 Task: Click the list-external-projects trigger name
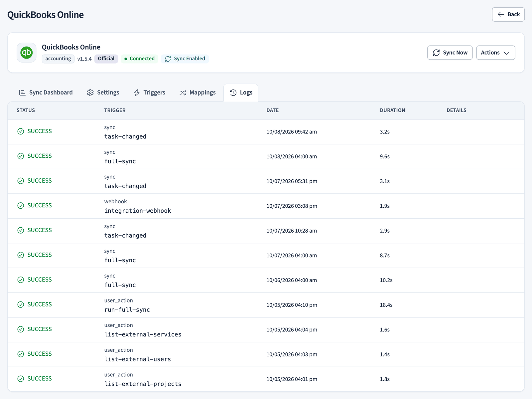143,384
